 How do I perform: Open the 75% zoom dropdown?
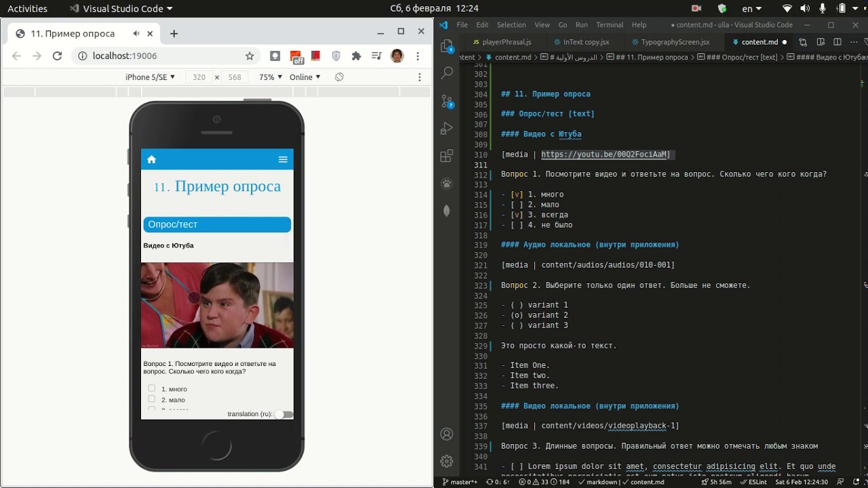271,77
